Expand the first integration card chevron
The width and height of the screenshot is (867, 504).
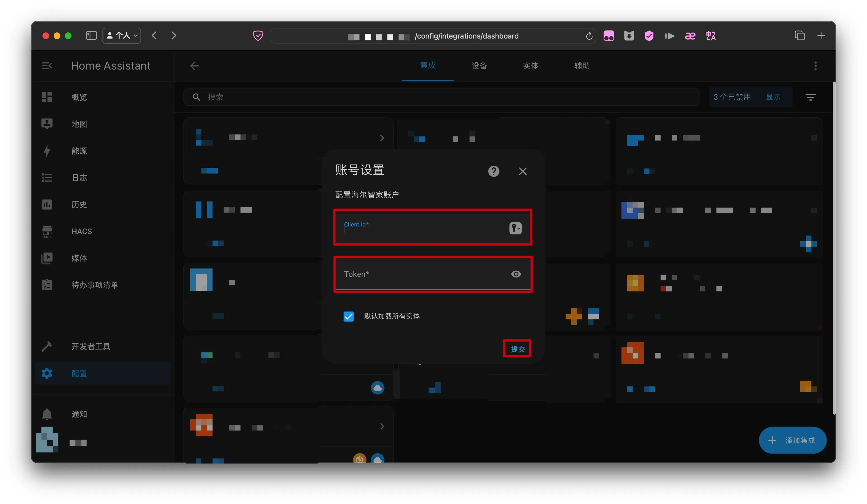[x=382, y=138]
